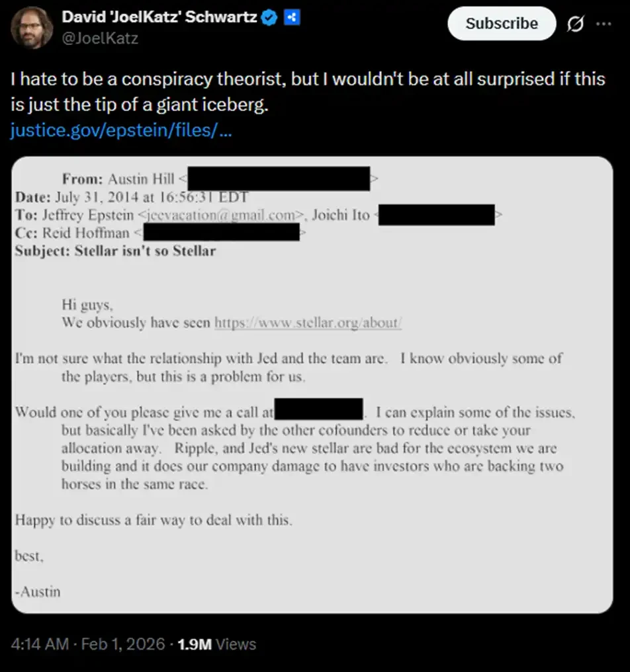This screenshot has width=630, height=672.
Task: Click the redacted sender address box
Action: pos(278,179)
